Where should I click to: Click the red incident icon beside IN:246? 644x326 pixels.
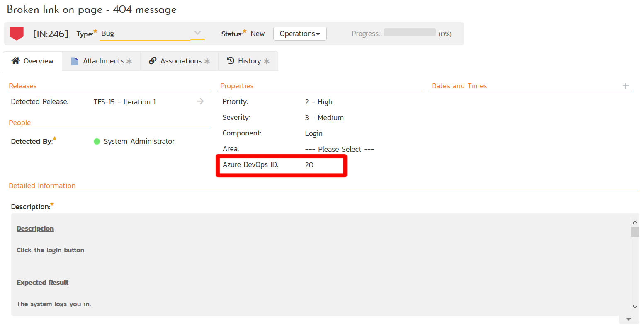pos(17,33)
